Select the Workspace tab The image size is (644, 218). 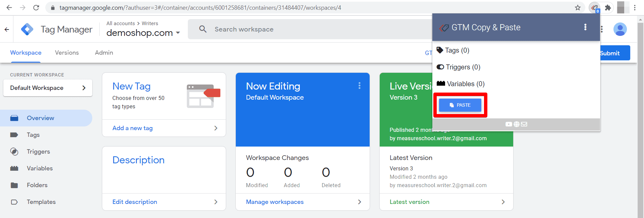(26, 53)
